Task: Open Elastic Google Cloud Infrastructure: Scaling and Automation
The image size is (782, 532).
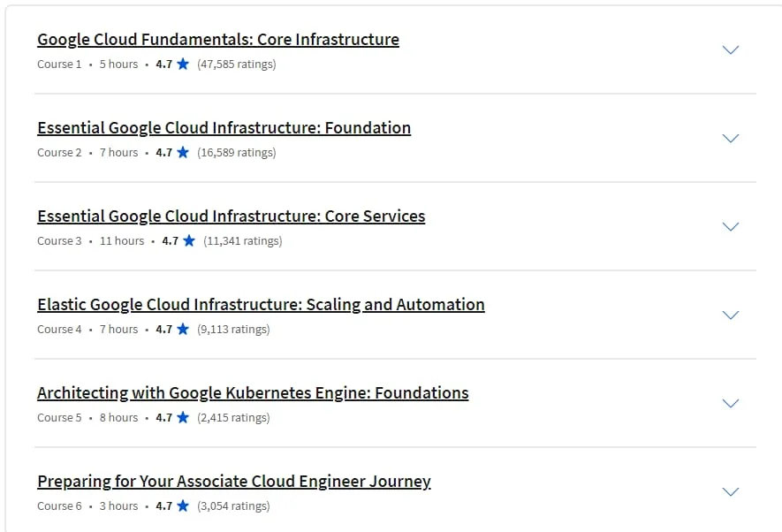Action: [261, 304]
